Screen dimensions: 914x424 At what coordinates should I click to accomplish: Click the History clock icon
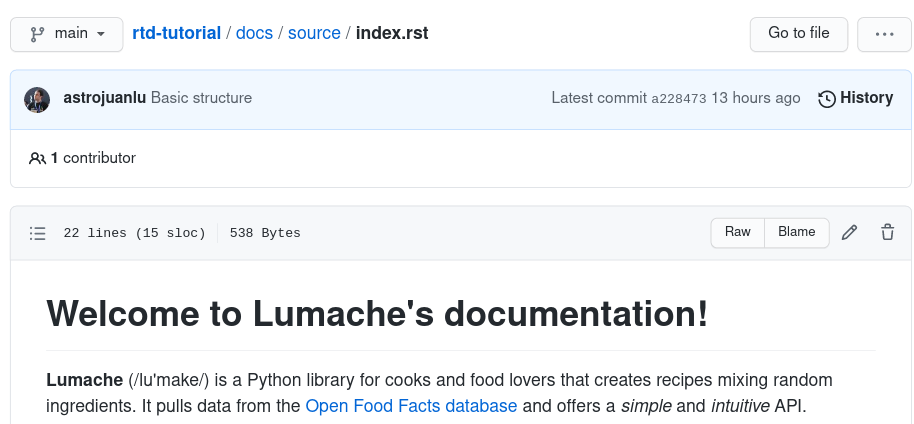pos(827,99)
